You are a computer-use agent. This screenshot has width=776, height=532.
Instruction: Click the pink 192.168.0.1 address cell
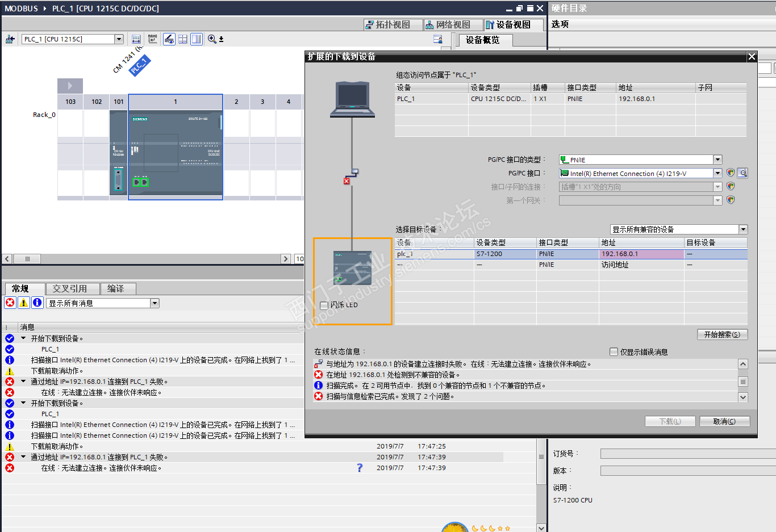(642, 254)
